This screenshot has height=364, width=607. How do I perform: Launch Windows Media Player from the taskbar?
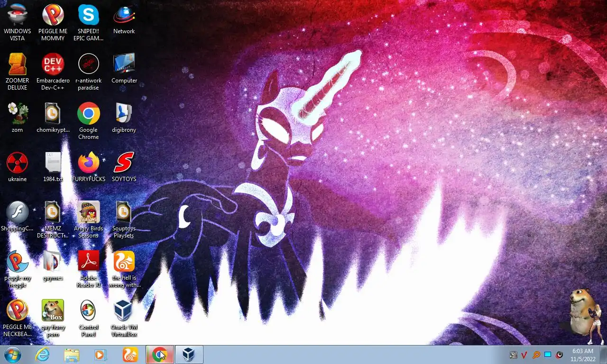click(x=101, y=355)
